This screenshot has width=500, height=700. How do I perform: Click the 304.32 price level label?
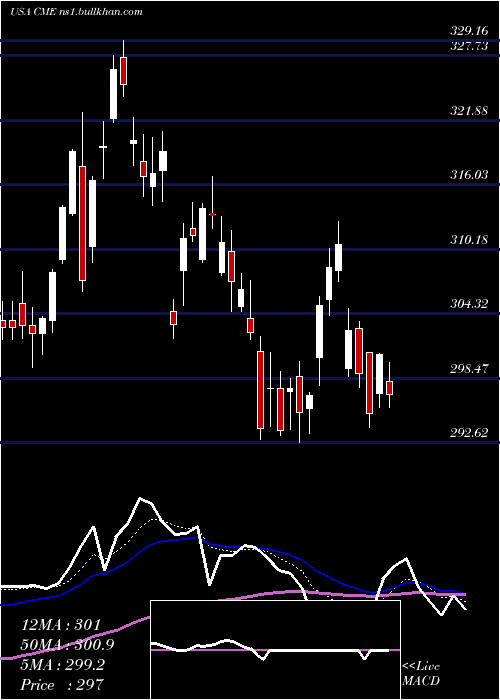coord(469,304)
